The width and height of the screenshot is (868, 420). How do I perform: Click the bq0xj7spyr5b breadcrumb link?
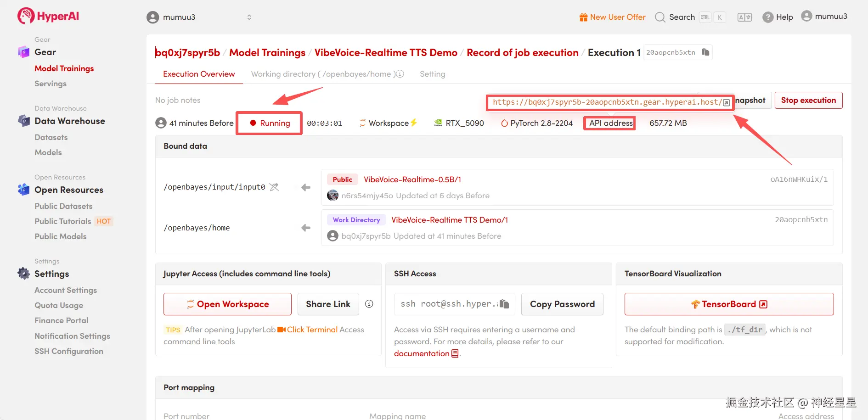[187, 52]
